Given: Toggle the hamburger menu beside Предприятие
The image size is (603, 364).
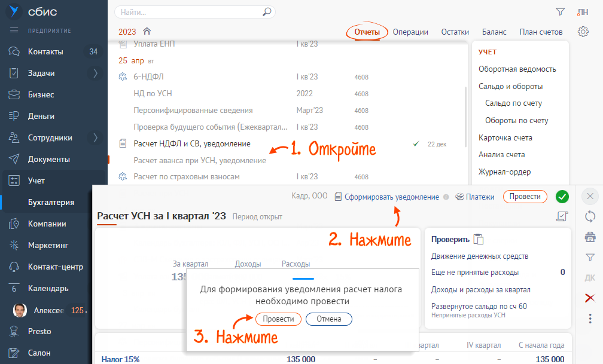Looking at the screenshot, I should click(x=14, y=30).
